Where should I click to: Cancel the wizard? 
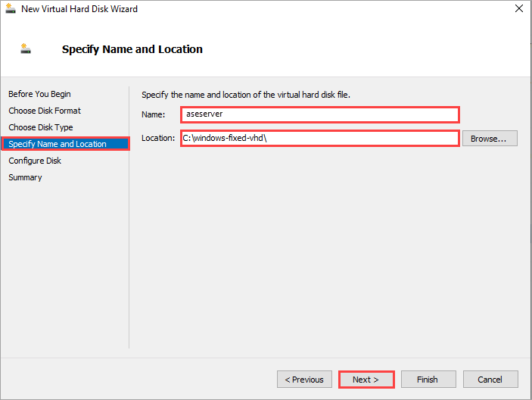click(490, 380)
